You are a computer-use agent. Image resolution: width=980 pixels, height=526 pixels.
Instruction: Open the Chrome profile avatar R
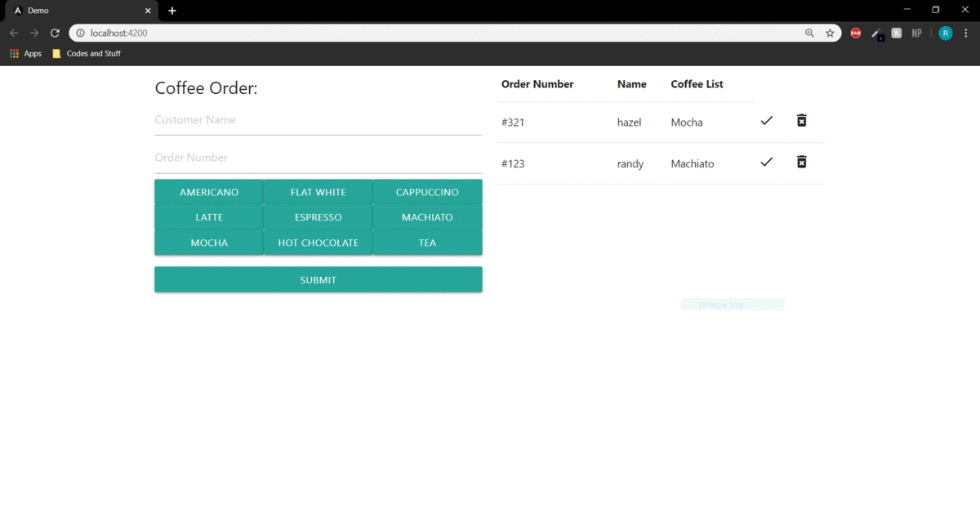[946, 33]
